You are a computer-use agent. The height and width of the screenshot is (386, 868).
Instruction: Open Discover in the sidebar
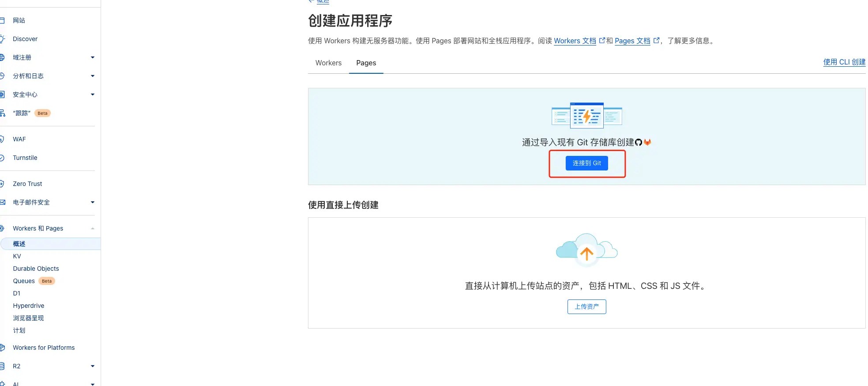[x=25, y=39]
